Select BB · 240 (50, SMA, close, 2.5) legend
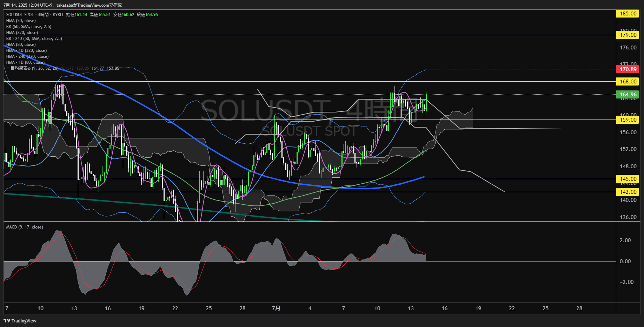 34,39
